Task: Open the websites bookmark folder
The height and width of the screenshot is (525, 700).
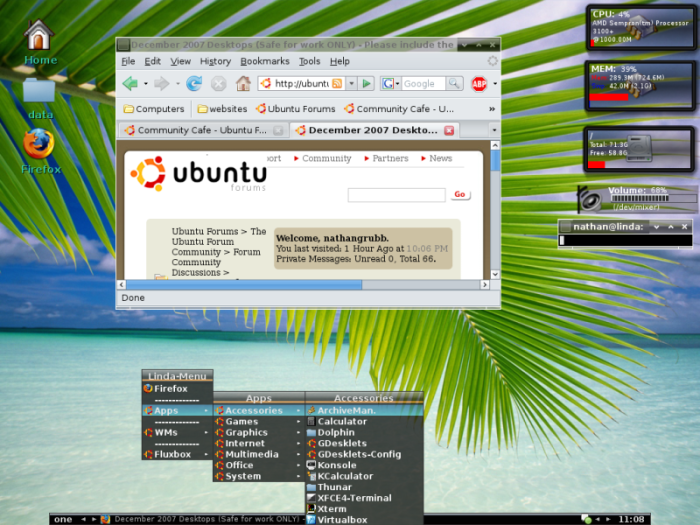Action: click(222, 109)
